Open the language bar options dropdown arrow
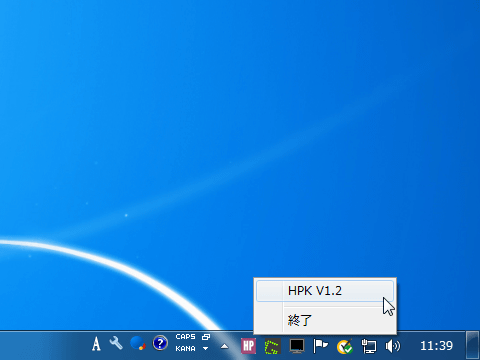480x360 pixels. [x=206, y=349]
